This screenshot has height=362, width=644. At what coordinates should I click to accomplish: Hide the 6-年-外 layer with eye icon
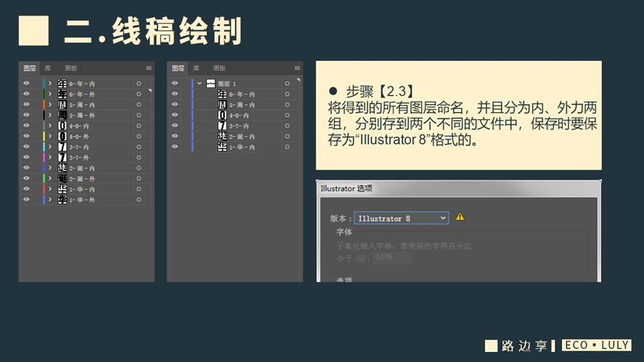click(26, 94)
